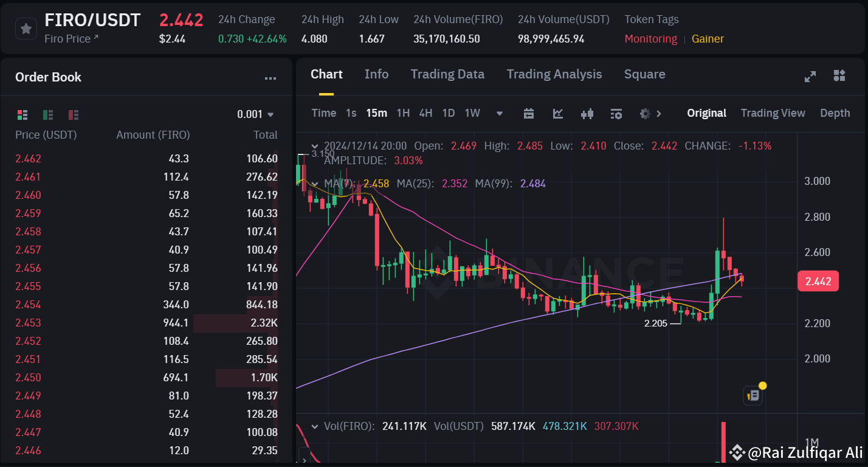
Task: Show both buy and sell orders view
Action: coord(22,115)
